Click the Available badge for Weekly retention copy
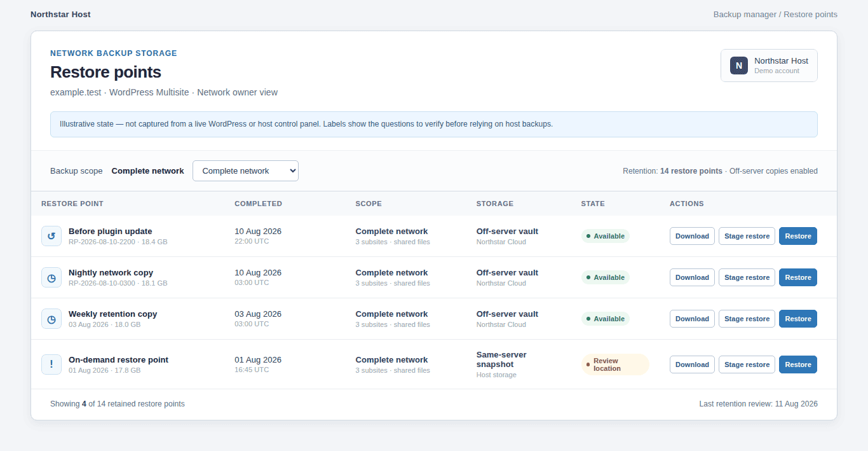The image size is (868, 451). pyautogui.click(x=605, y=319)
